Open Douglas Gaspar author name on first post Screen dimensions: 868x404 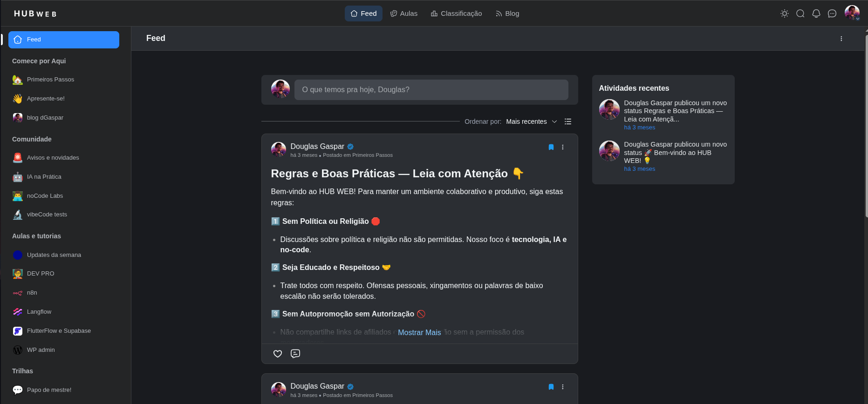(317, 146)
